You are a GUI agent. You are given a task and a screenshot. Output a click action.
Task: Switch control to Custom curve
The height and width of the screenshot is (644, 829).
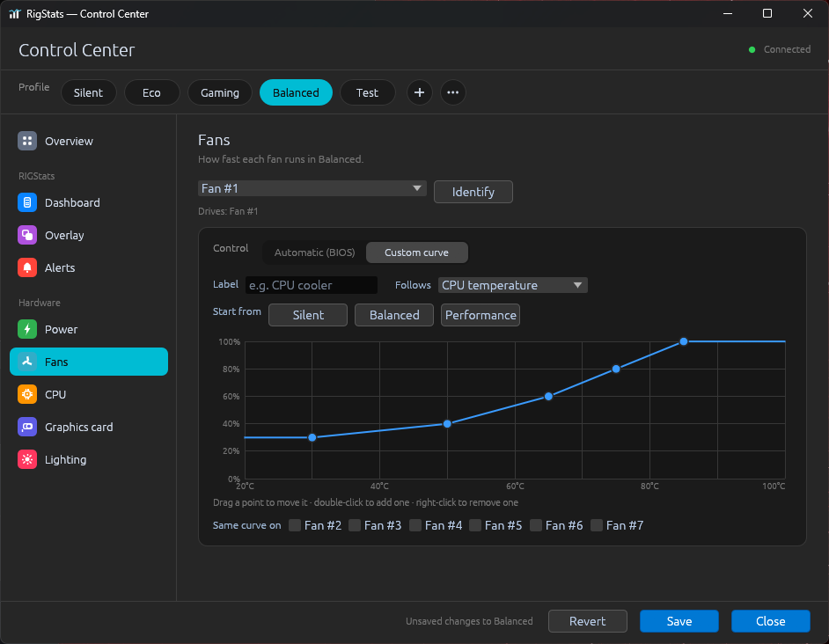pyautogui.click(x=416, y=252)
